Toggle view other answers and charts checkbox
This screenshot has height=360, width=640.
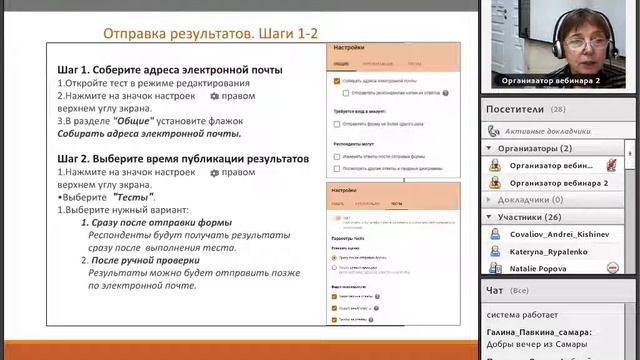pos(337,168)
